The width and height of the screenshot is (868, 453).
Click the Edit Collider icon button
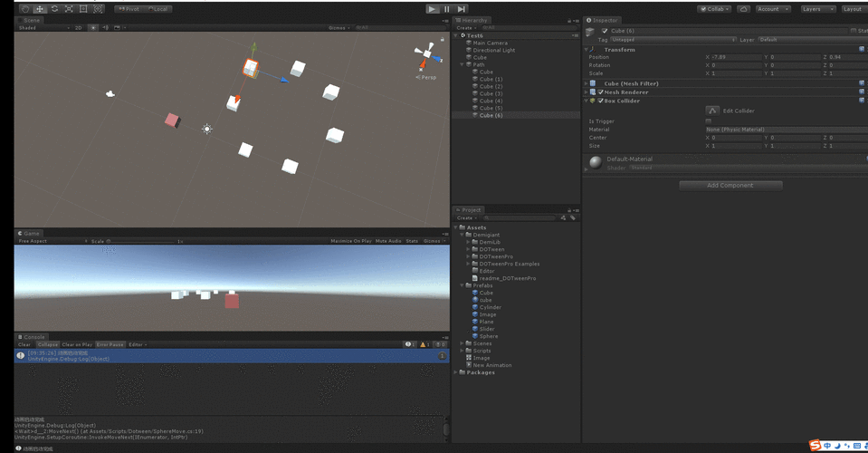pyautogui.click(x=713, y=111)
